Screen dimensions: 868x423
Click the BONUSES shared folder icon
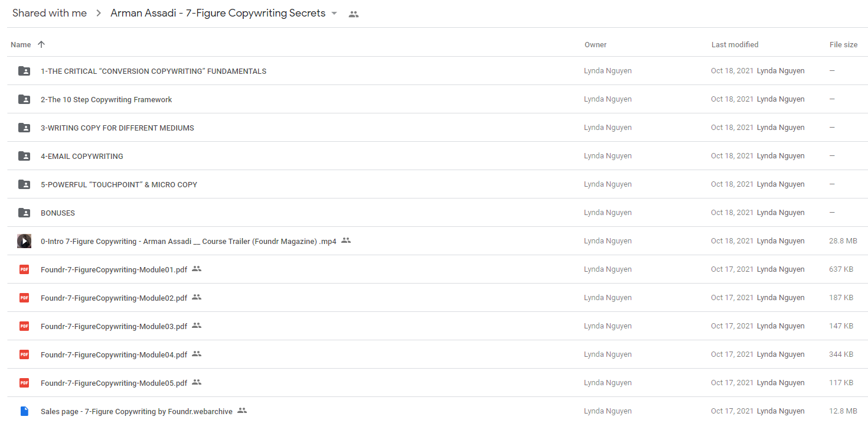[x=24, y=213]
